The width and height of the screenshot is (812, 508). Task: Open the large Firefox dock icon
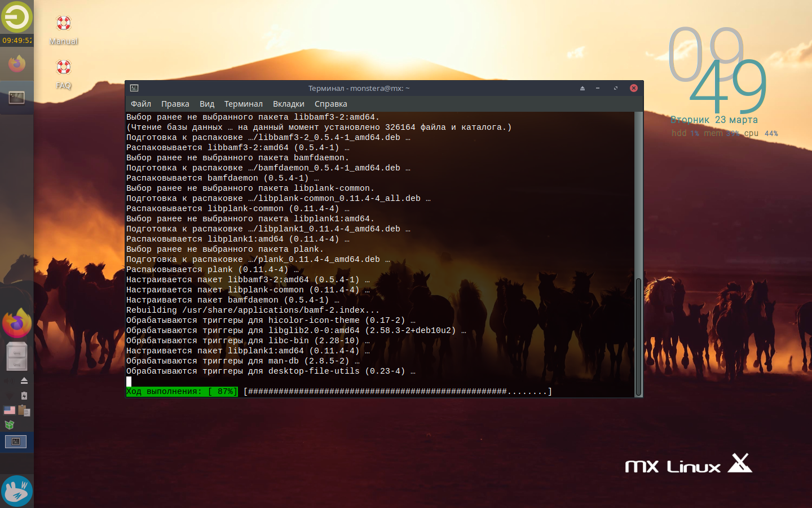tap(16, 323)
